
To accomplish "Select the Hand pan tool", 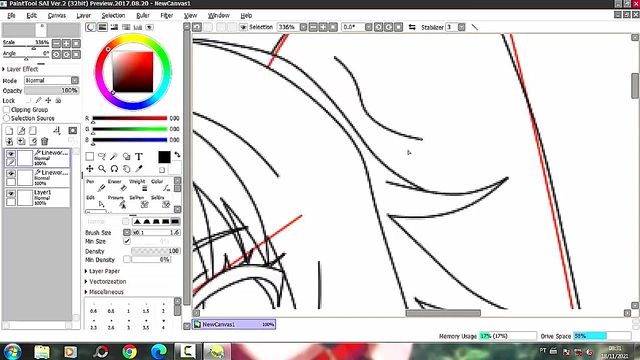I will pos(127,169).
